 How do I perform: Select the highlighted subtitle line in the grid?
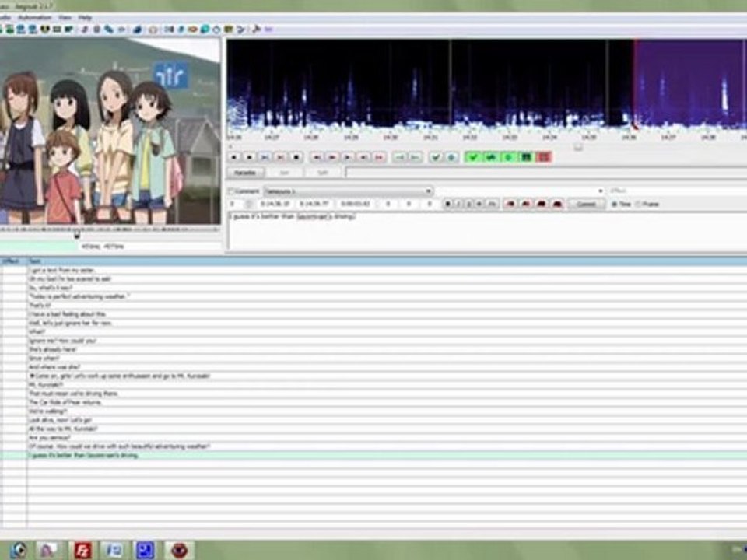(373, 456)
